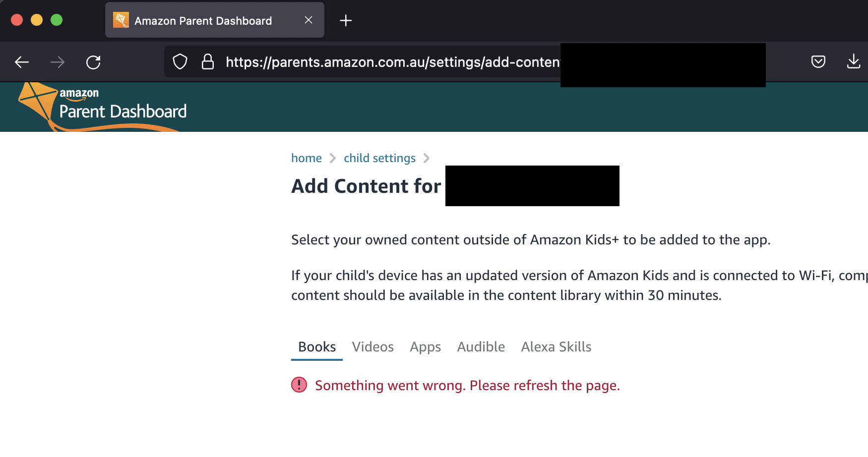Switch to the Alexa Skills tab
The width and height of the screenshot is (868, 457).
click(x=556, y=346)
